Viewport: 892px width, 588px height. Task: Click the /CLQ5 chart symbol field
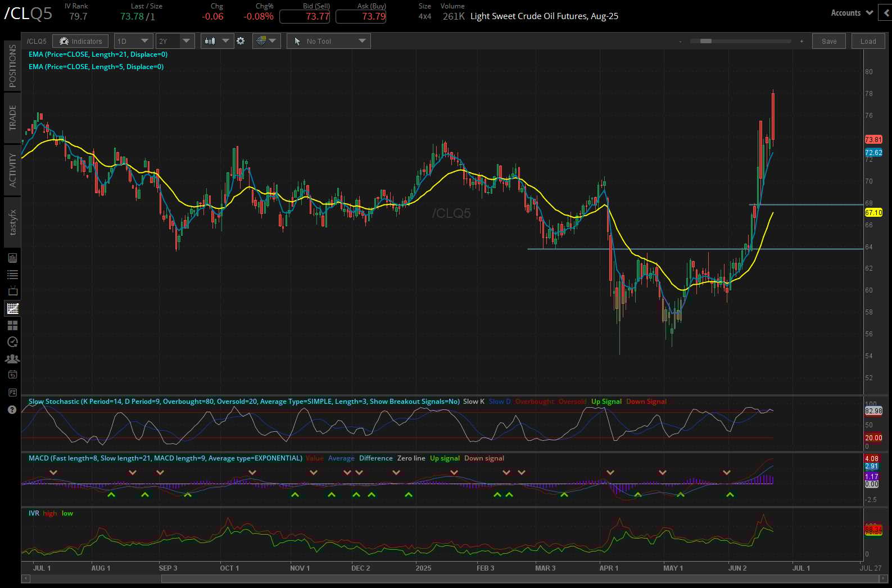click(x=37, y=41)
